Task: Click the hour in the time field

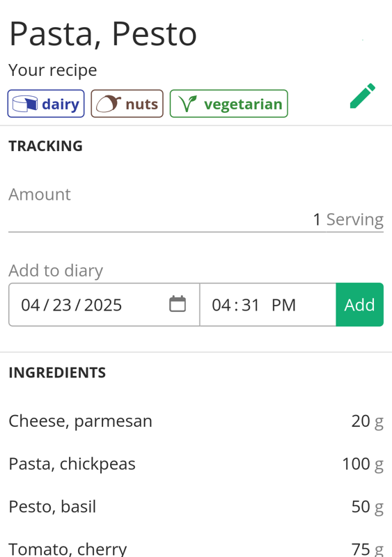Action: [221, 305]
